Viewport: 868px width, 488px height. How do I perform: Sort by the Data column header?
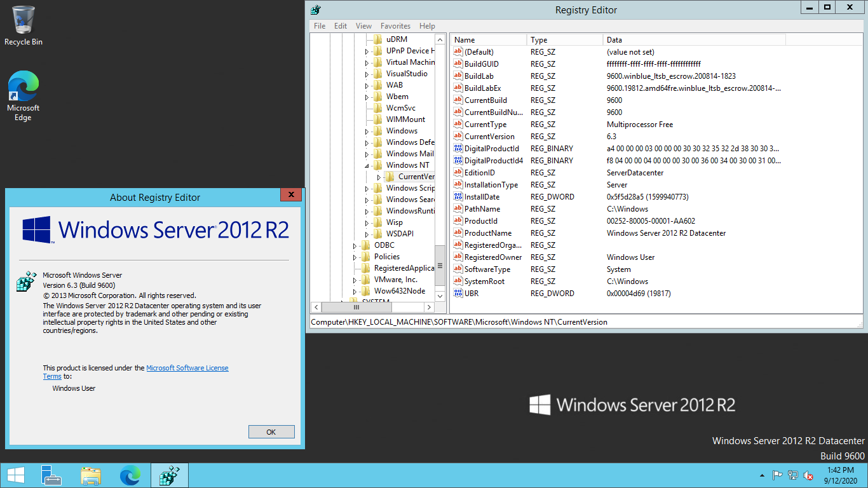tap(694, 40)
